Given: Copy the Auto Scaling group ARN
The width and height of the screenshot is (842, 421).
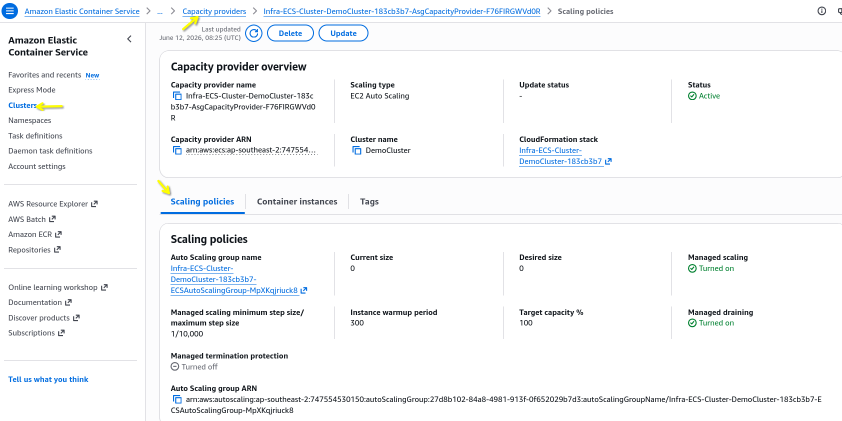Looking at the screenshot, I should (x=177, y=400).
